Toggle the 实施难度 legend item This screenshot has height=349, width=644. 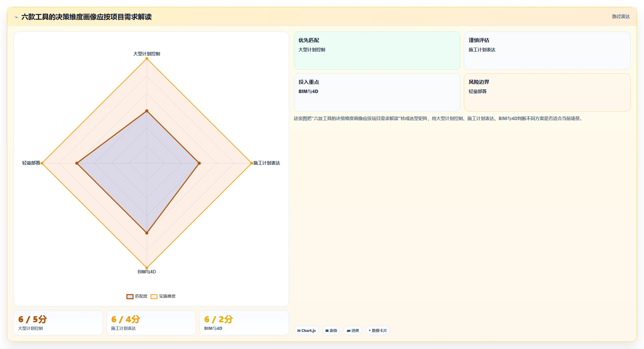tap(163, 296)
